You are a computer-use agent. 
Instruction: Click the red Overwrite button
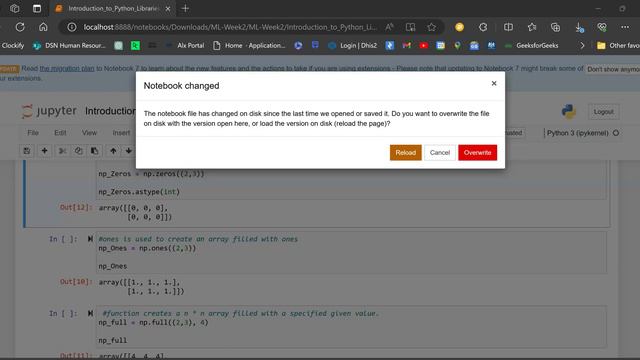click(x=477, y=153)
